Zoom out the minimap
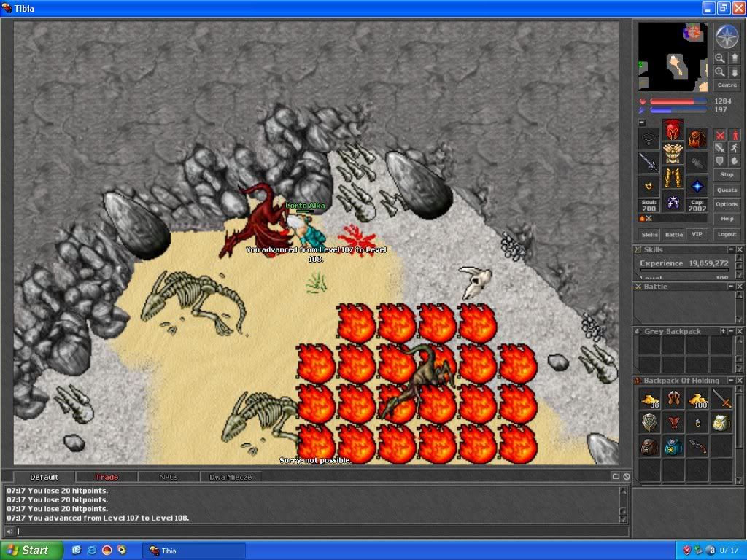This screenshot has height=560, width=747. [720, 58]
